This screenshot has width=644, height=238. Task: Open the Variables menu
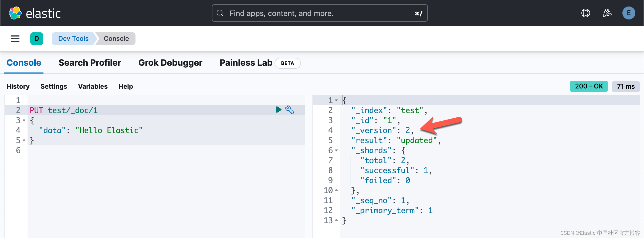click(93, 86)
